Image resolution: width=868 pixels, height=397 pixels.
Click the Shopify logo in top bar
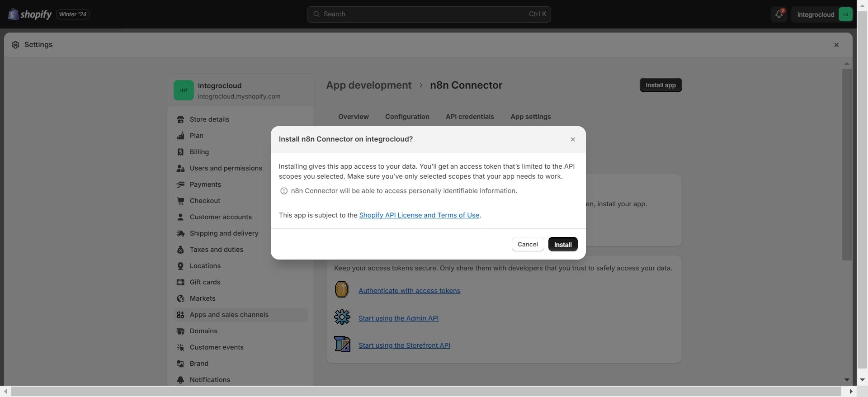coord(30,14)
